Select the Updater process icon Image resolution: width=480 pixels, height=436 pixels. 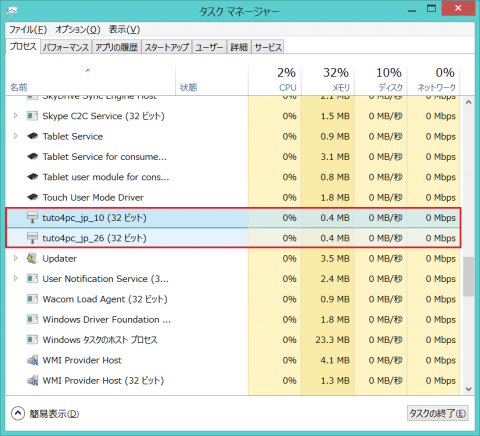[x=32, y=258]
